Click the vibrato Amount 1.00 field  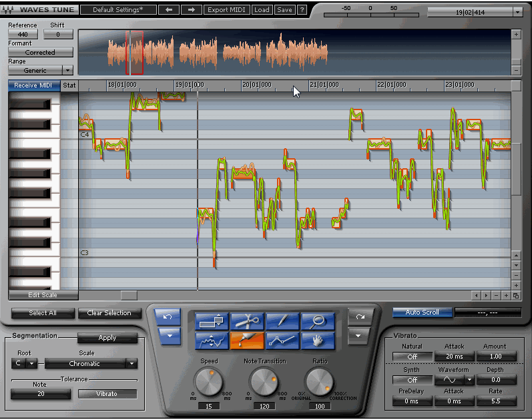tap(496, 356)
